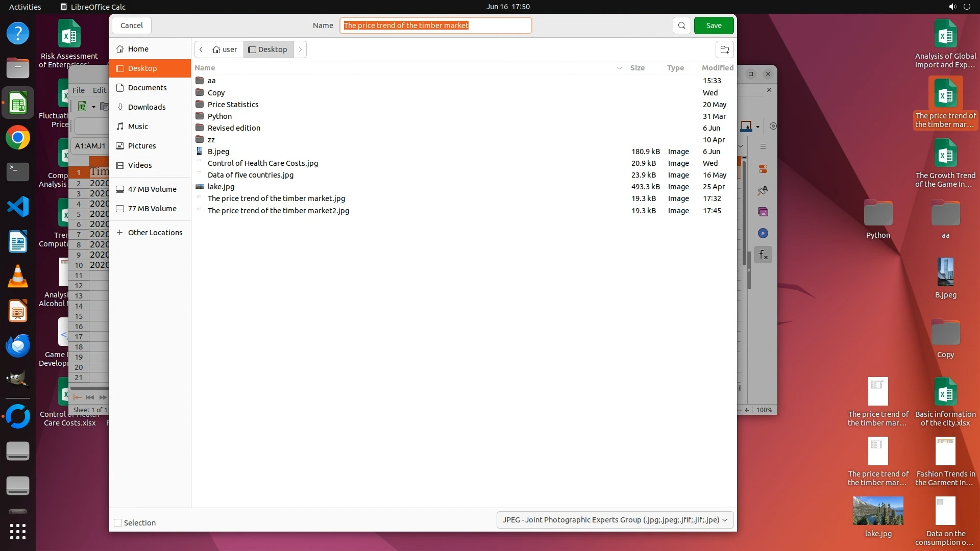Click the file Name input field
980x551 pixels.
point(435,26)
